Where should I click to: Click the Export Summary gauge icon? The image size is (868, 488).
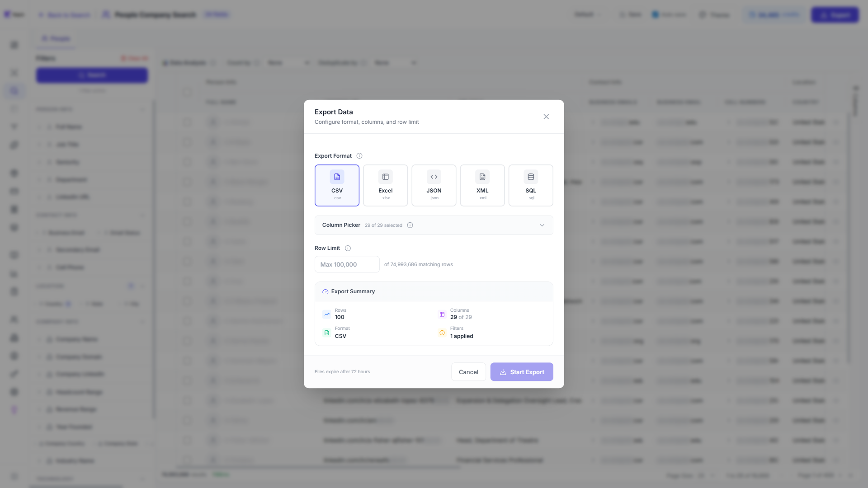(x=325, y=291)
